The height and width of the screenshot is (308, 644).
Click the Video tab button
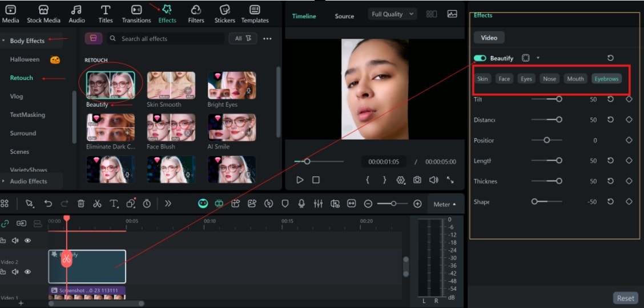point(489,37)
